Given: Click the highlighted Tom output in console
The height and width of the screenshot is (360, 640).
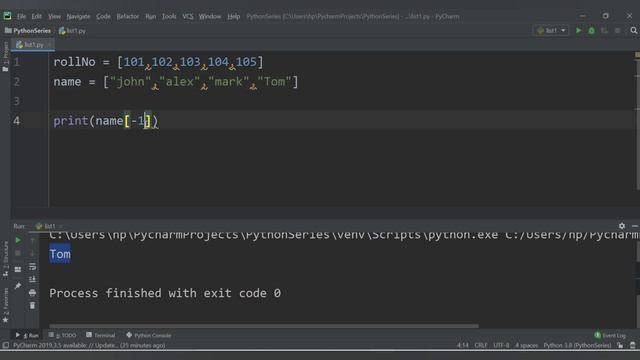Looking at the screenshot, I should point(60,254).
